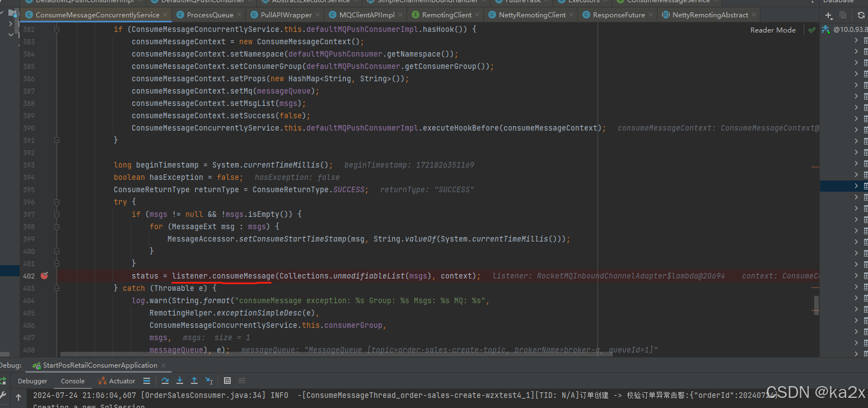This screenshot has height=408, width=868.
Task: Close the MQClientAPIImpl tab
Action: click(401, 15)
